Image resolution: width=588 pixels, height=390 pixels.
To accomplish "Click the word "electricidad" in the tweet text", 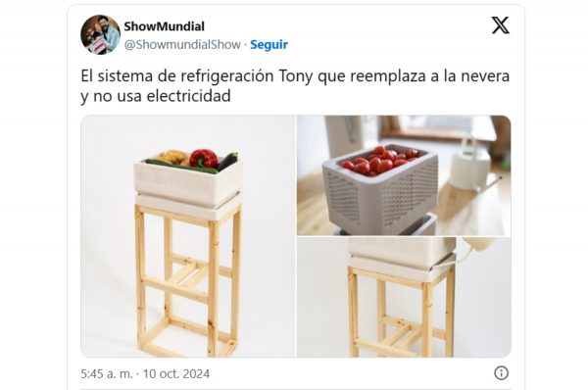I will tap(188, 96).
